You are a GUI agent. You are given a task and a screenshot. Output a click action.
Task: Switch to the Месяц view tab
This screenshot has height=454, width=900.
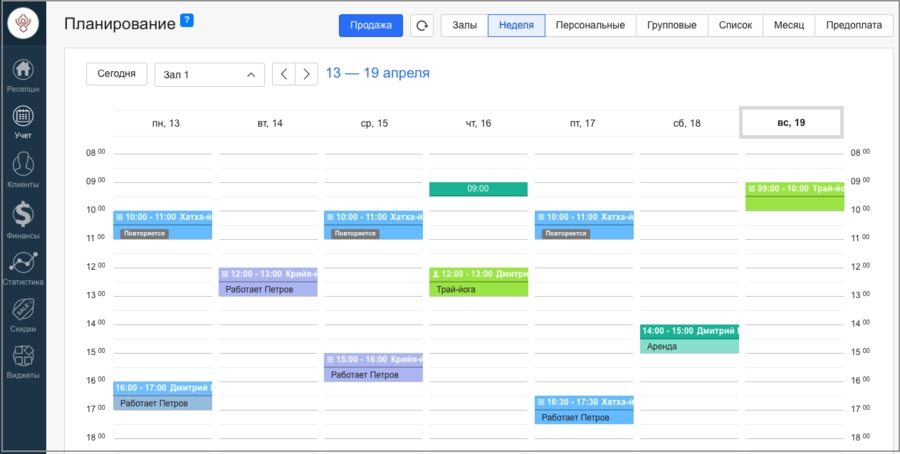click(788, 26)
